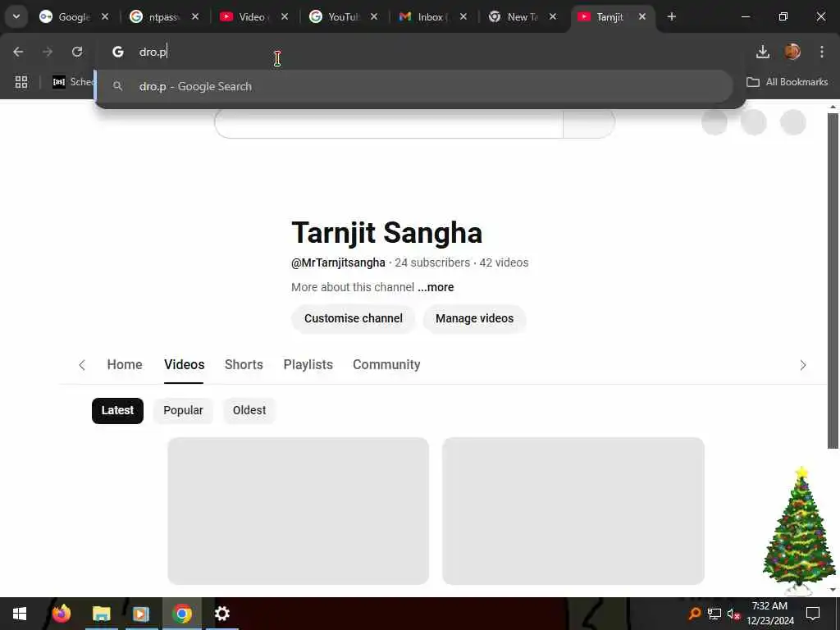Open the Windows Start menu
The height and width of the screenshot is (630, 840).
tap(20, 614)
